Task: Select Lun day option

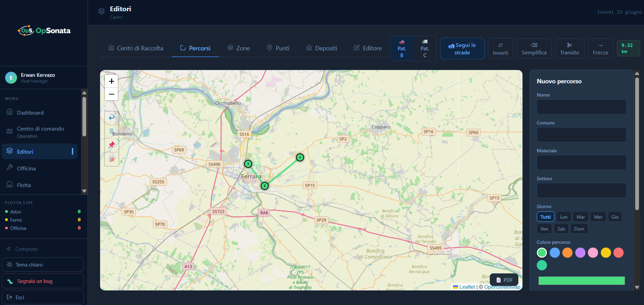Action: [x=564, y=217]
